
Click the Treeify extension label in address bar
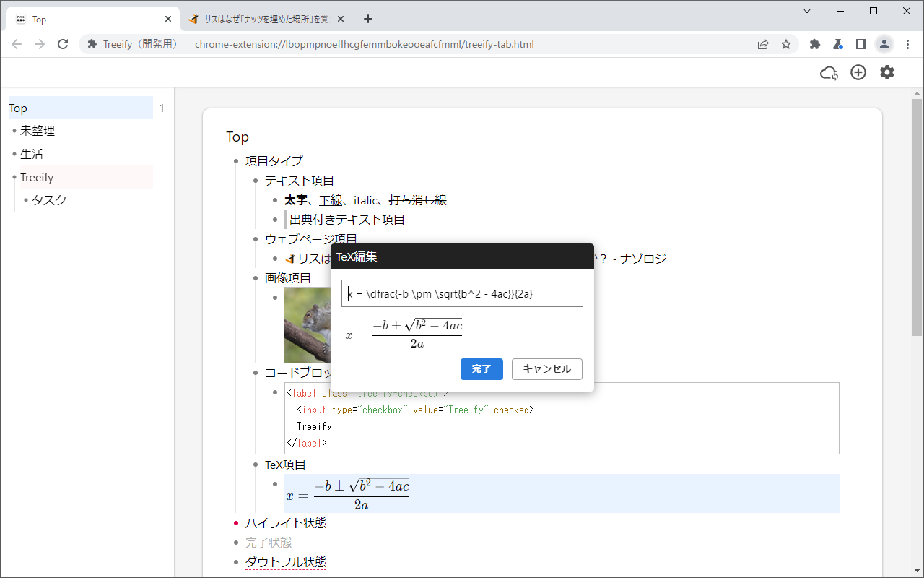pos(140,44)
